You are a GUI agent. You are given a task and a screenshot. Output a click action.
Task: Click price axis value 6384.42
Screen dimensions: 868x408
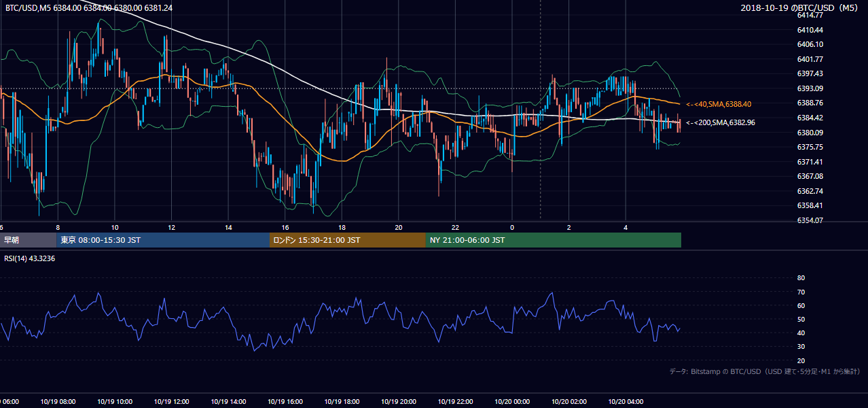(810, 118)
